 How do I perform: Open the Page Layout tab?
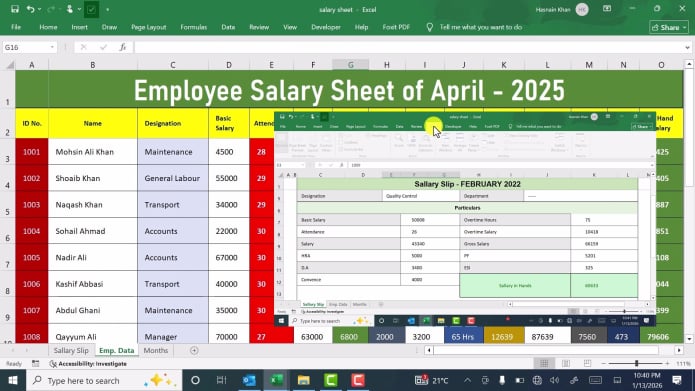(148, 27)
